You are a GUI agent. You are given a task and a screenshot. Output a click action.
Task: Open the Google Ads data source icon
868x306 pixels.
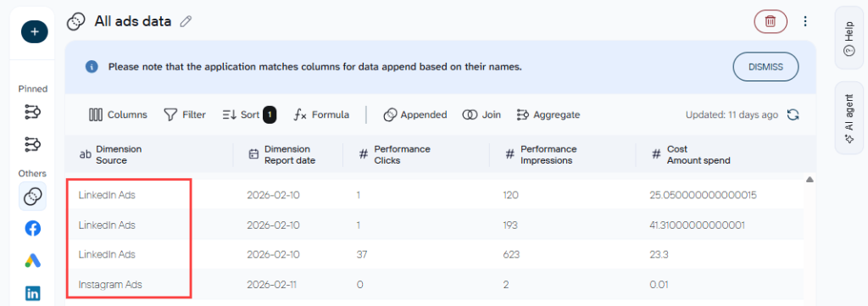33,260
